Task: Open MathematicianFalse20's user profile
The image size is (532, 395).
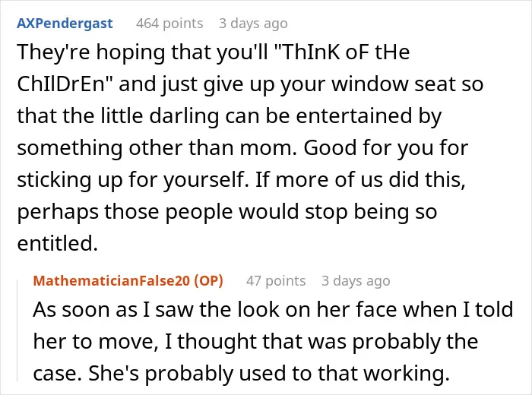Action: [x=112, y=281]
